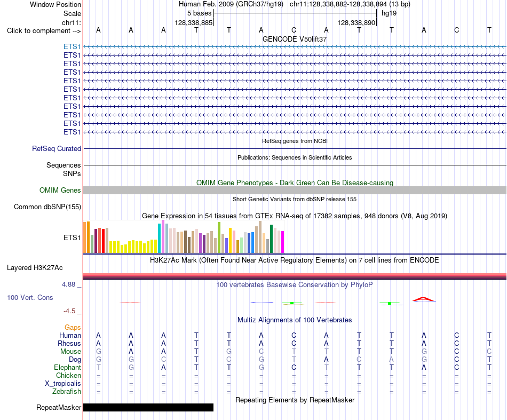The width and height of the screenshot is (507, 420).
Task: Click the RepeatMasker track label
Action: 59,407
